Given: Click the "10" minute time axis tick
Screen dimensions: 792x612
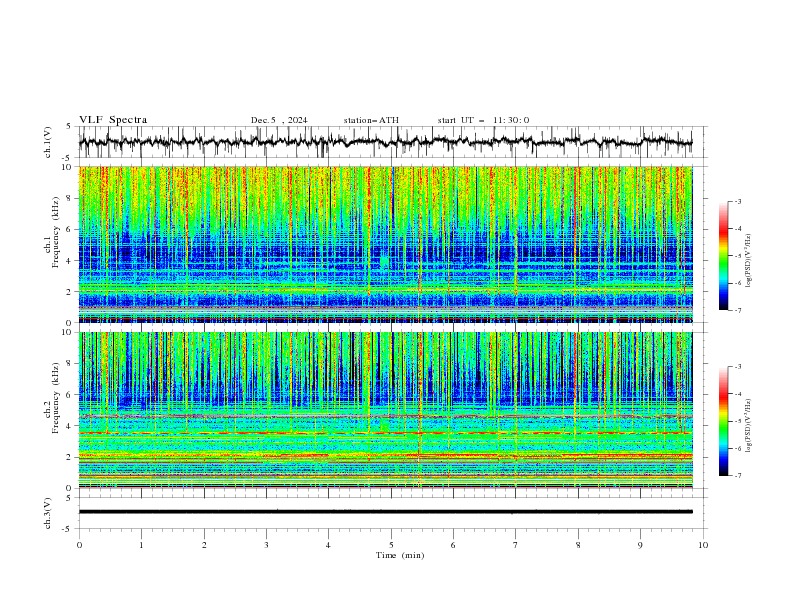Looking at the screenshot, I should pyautogui.click(x=703, y=545).
